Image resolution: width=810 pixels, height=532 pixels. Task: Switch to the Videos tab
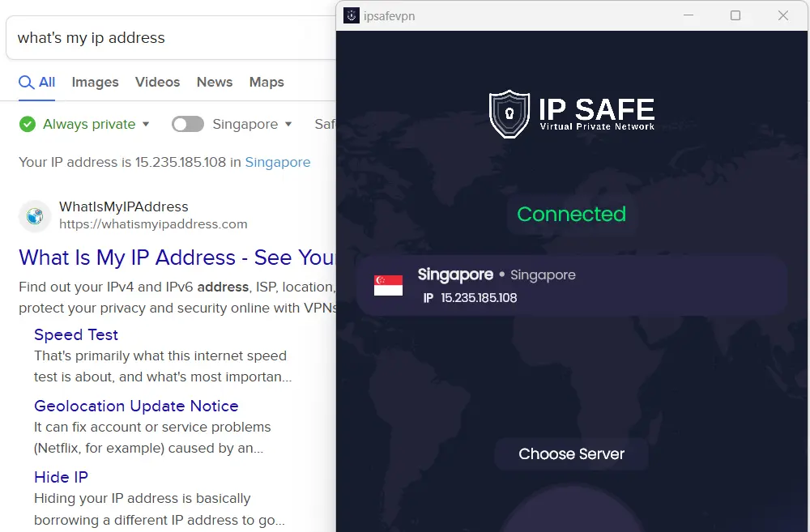(x=158, y=82)
